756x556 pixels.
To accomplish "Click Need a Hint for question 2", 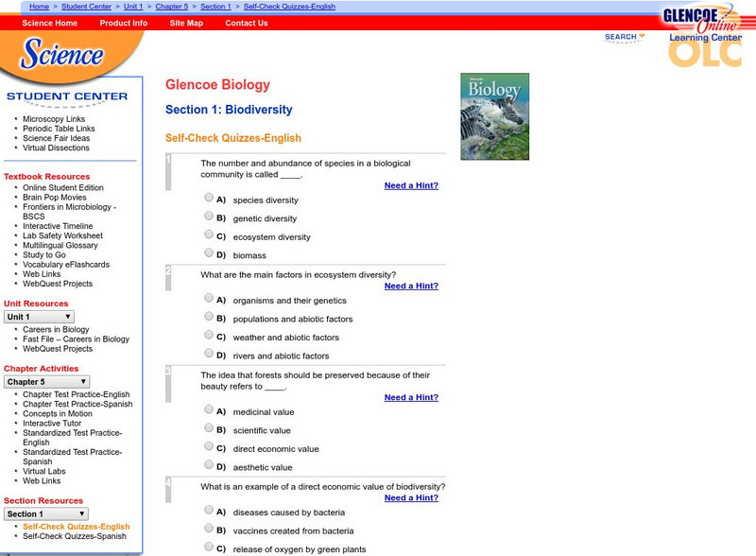I will [x=411, y=286].
